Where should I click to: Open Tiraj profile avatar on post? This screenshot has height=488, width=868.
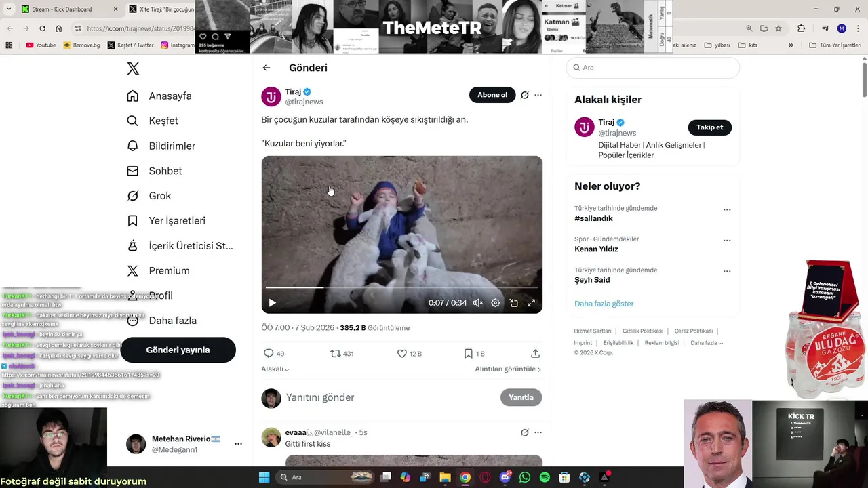[271, 96]
